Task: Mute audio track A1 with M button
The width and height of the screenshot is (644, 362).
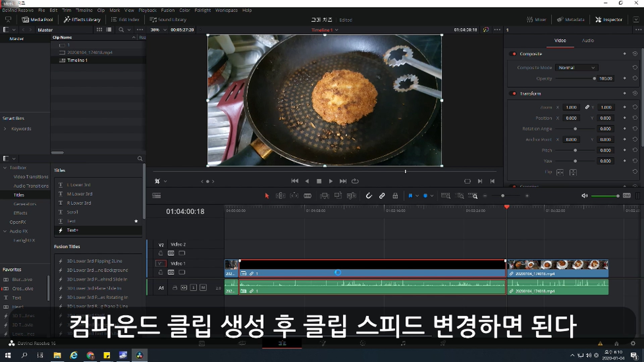Action: [203, 288]
